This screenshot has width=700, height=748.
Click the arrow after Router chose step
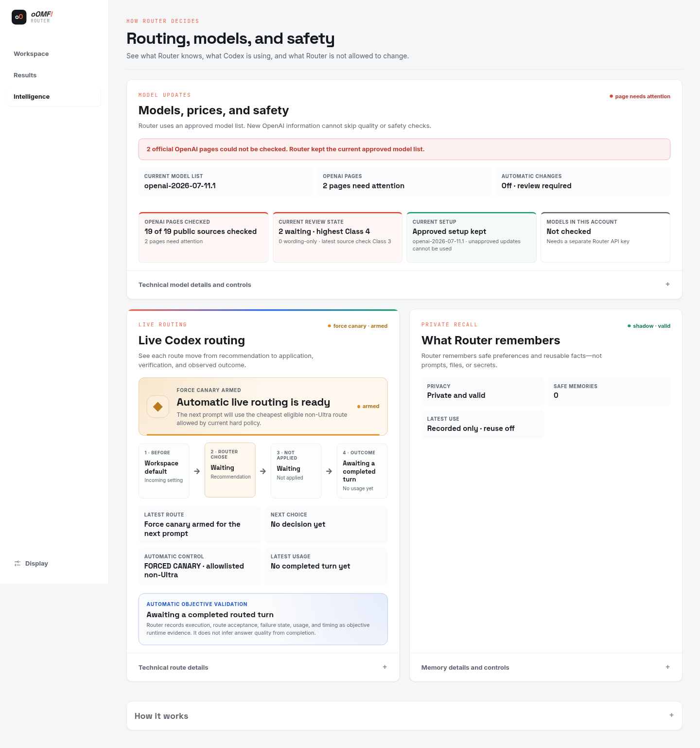click(x=263, y=471)
